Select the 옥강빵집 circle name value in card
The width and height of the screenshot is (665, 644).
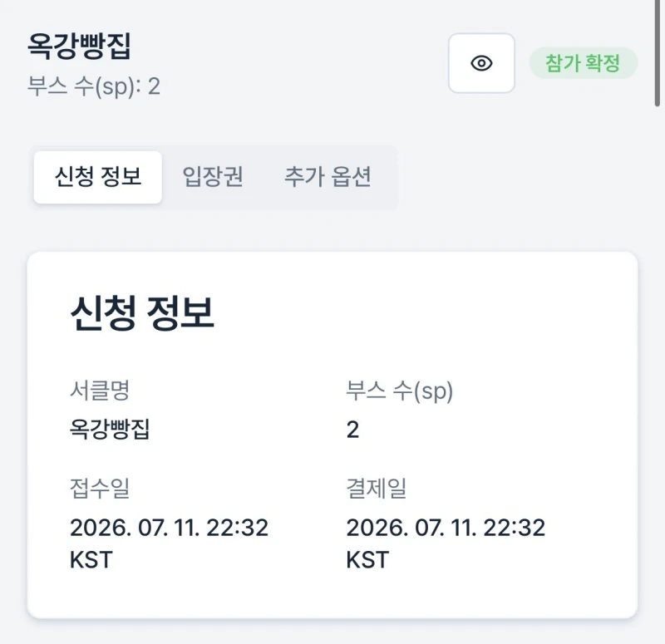(110, 429)
